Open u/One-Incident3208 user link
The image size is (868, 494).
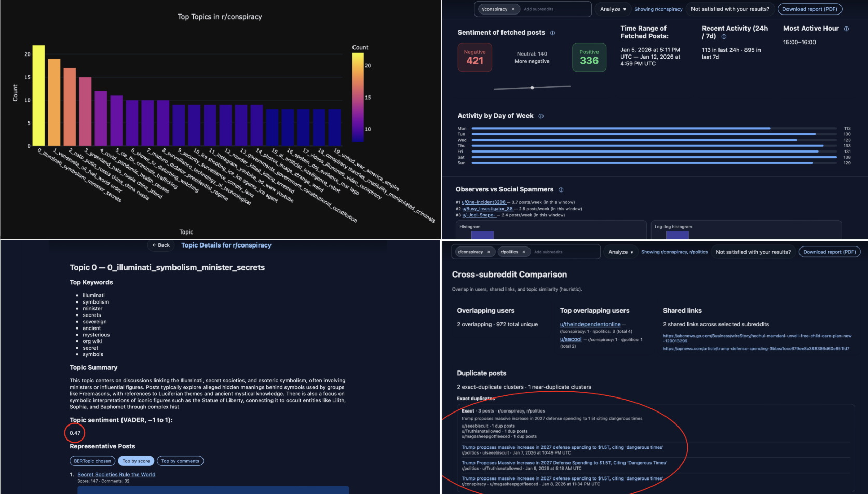[483, 202]
